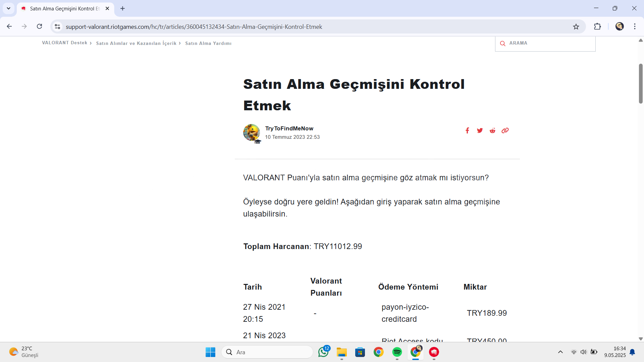Open Chrome profile avatar
The width and height of the screenshot is (644, 362).
(x=620, y=26)
